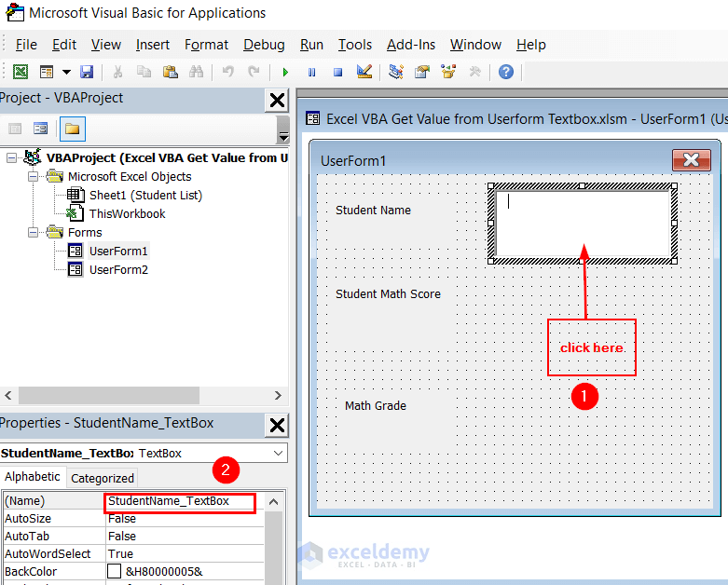Click the blue Help question icon
The image size is (728, 585).
click(x=505, y=72)
